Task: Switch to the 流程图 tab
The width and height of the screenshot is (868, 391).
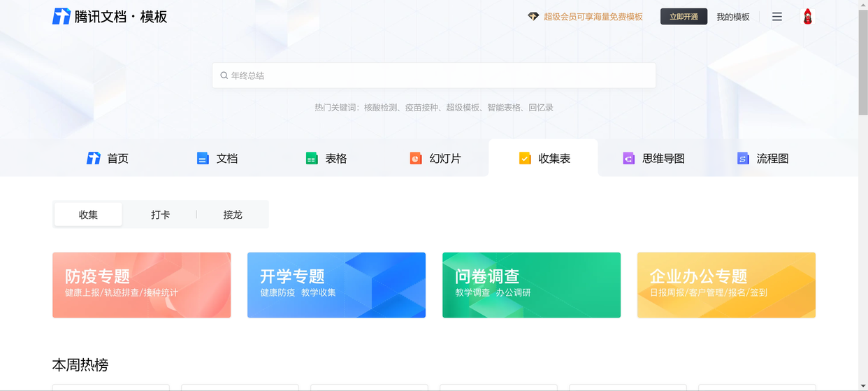Action: pyautogui.click(x=762, y=158)
